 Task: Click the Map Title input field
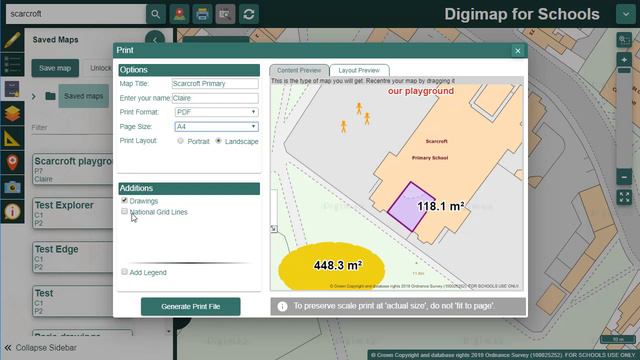pyautogui.click(x=215, y=84)
